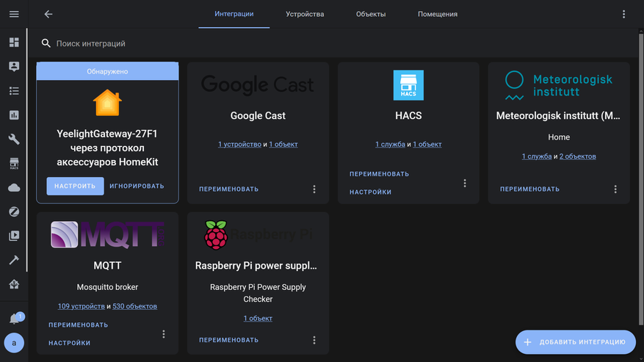Click НАСТРОЙКИ on MQTT card
The image size is (644, 362).
(x=70, y=343)
